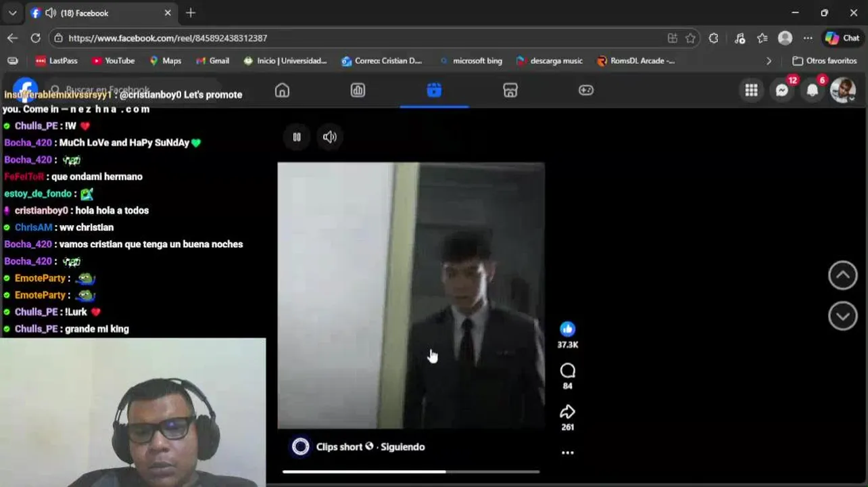Image resolution: width=868 pixels, height=487 pixels.
Task: Open the browser favorites star-list icon
Action: click(762, 39)
